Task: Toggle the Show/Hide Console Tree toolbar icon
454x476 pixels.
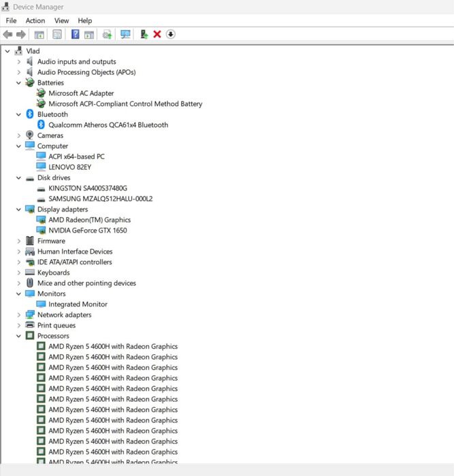Action: click(x=39, y=35)
